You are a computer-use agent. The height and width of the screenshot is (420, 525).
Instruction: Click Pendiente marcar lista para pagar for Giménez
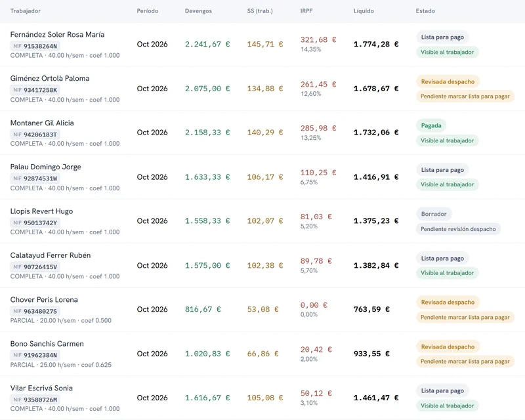(465, 96)
